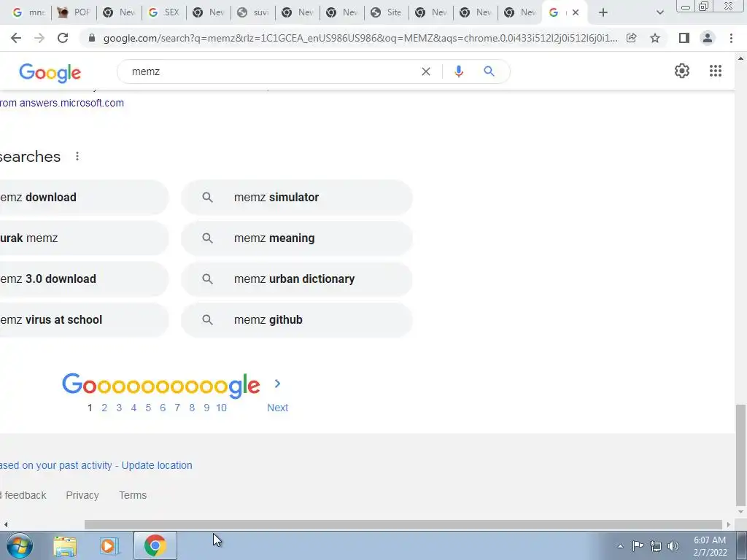Open Windows Media Player from the taskbar
The height and width of the screenshot is (560, 747).
(109, 546)
